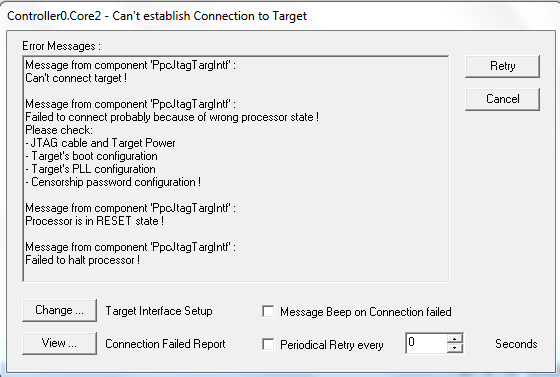Screen dimensions: 560x377
Task: Click the Retry button
Action: pos(502,66)
